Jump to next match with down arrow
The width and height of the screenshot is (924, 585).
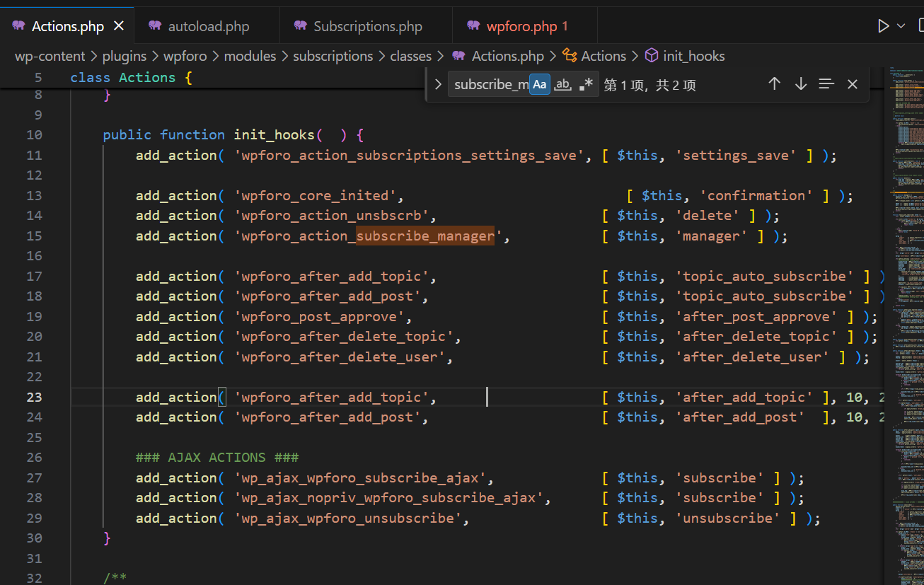click(x=800, y=84)
